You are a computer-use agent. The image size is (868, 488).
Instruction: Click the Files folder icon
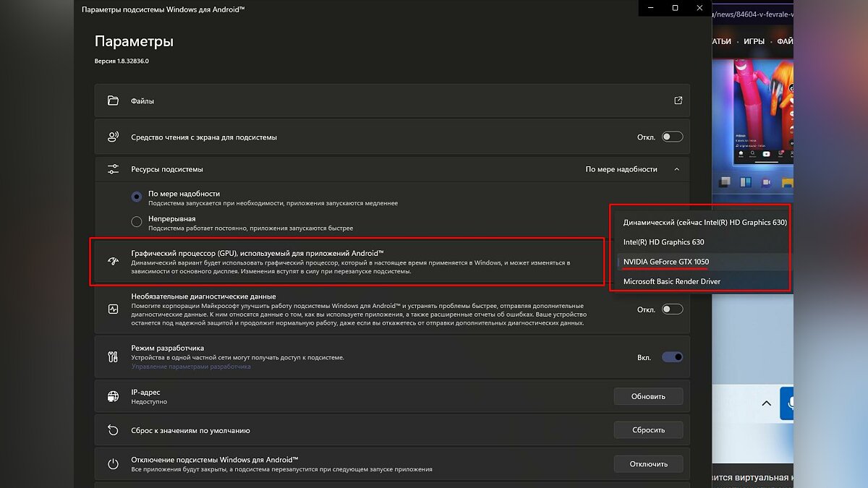[113, 101]
